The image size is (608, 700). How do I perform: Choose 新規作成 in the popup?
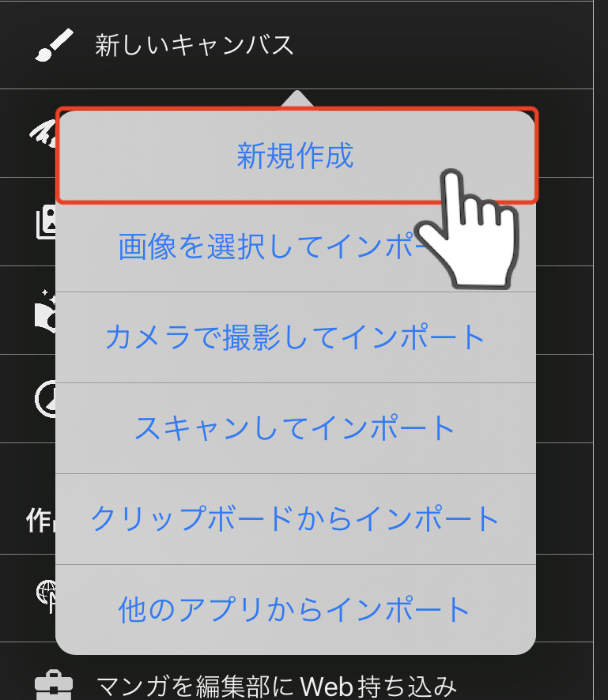[x=295, y=156]
